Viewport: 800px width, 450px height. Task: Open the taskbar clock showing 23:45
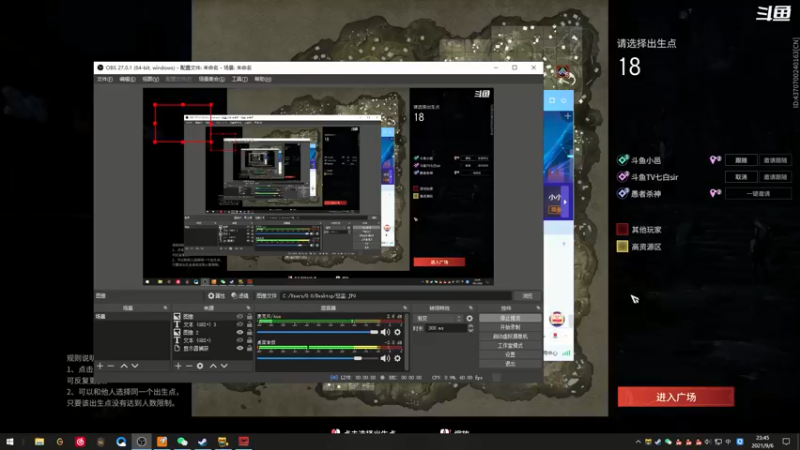click(x=762, y=441)
